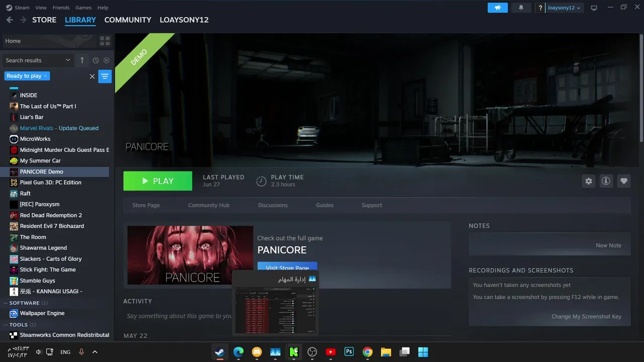644x362 pixels.
Task: Toggle the recent activity clock filter
Action: pyautogui.click(x=96, y=60)
